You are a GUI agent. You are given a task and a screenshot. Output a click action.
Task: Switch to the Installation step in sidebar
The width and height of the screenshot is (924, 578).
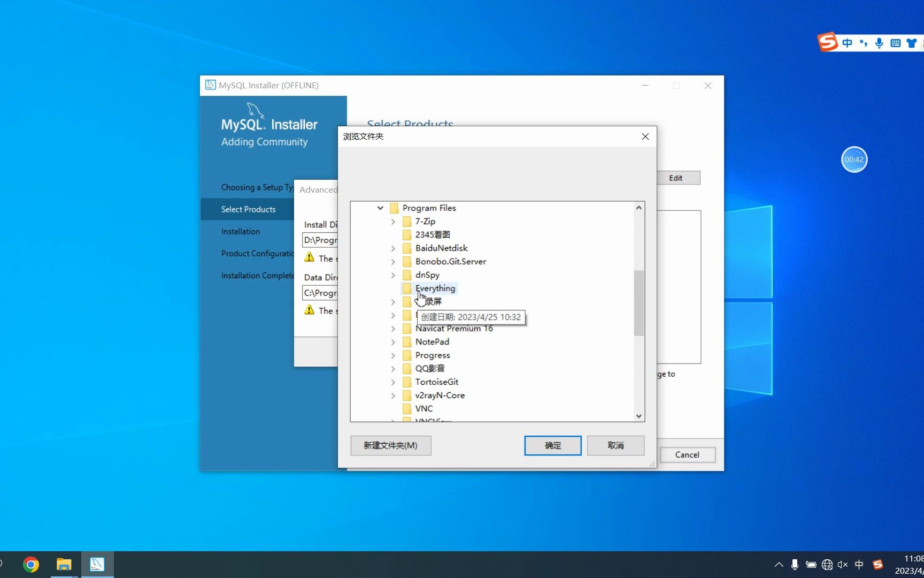coord(240,231)
